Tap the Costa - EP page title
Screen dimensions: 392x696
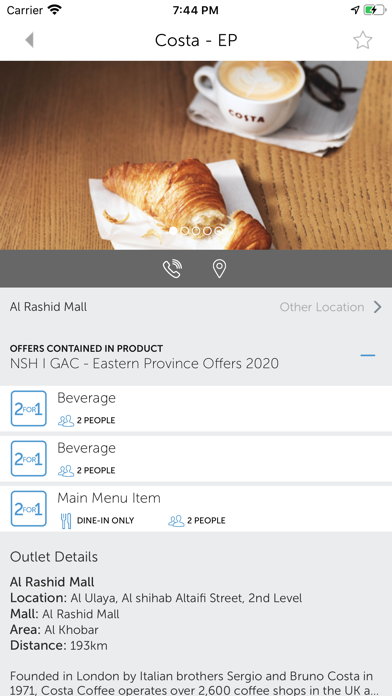pos(196,40)
